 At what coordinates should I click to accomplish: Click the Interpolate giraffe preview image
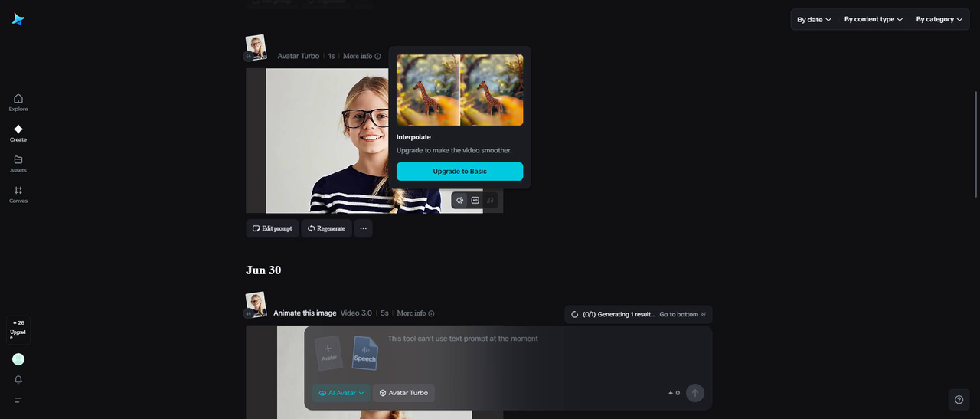(459, 90)
